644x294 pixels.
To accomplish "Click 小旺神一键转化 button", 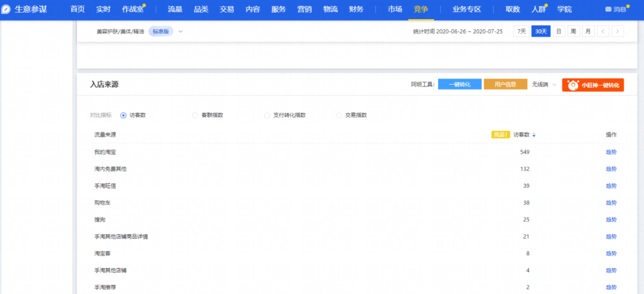I will (593, 85).
